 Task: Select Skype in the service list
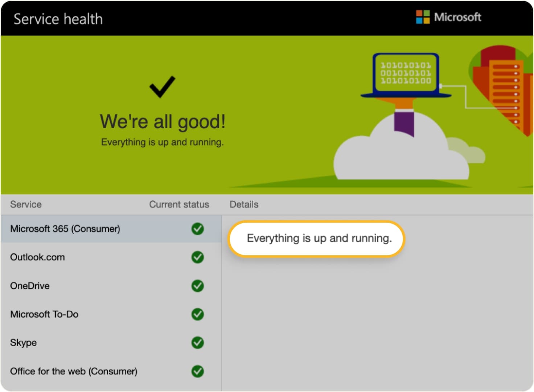[24, 343]
